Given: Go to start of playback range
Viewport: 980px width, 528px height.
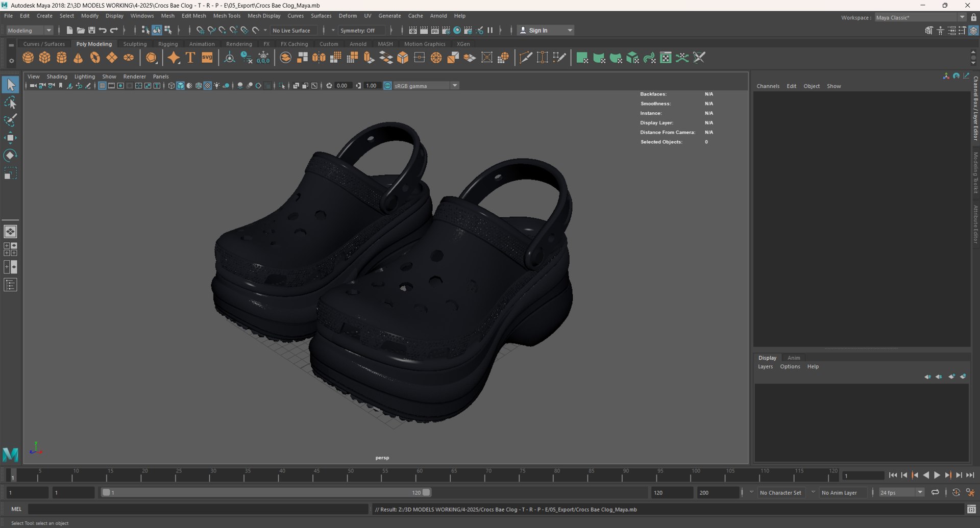Looking at the screenshot, I should (893, 475).
